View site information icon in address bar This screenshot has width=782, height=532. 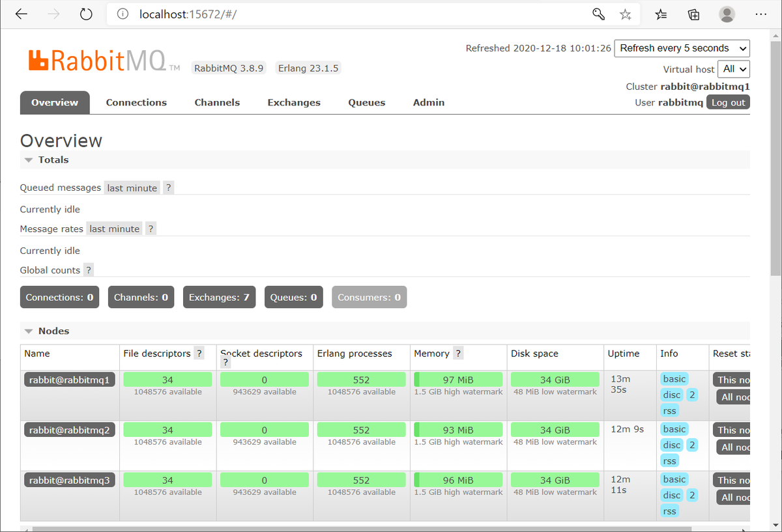(123, 14)
